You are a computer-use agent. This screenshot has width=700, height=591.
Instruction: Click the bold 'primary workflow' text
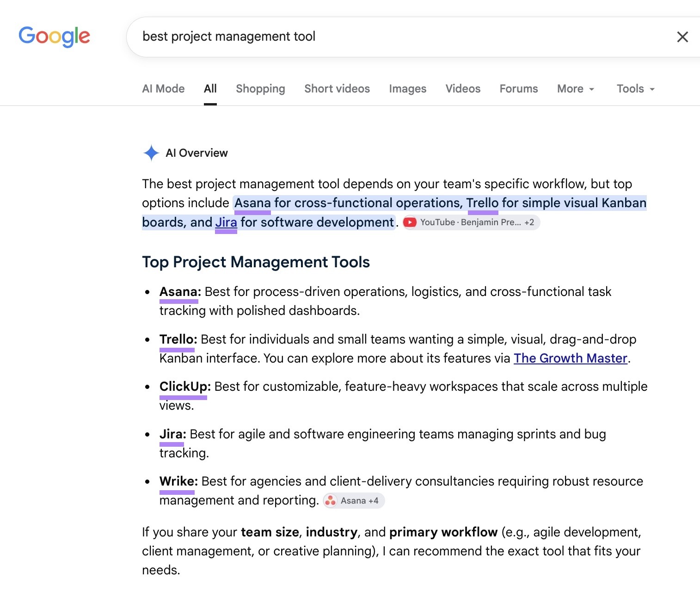443,532
